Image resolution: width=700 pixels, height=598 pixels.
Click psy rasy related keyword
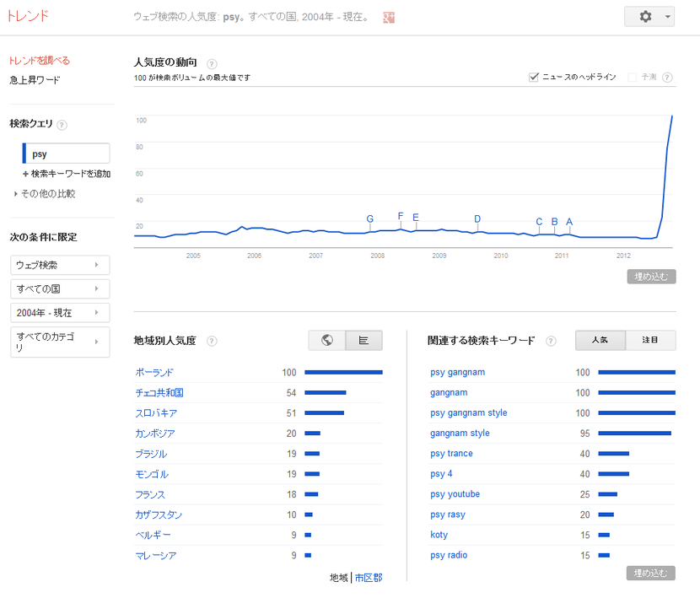pos(448,514)
